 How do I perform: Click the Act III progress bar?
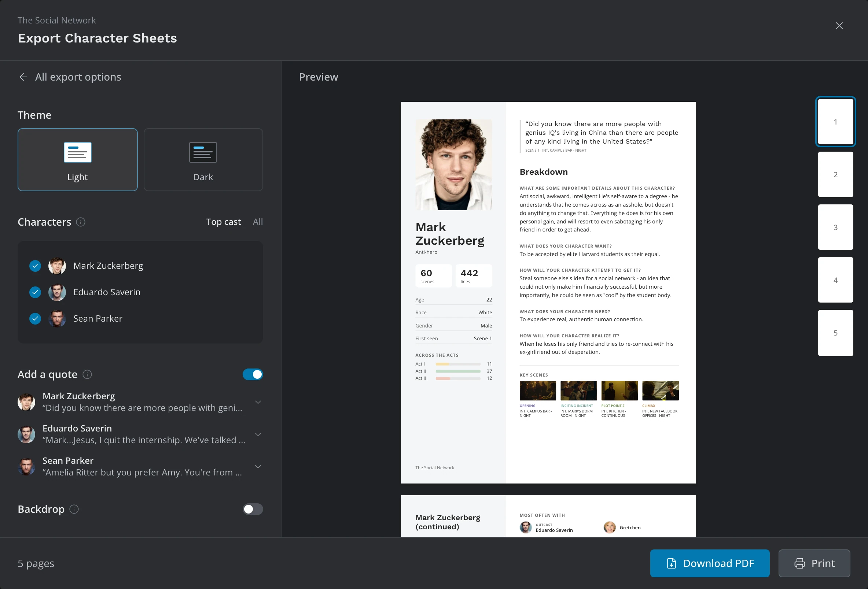[458, 378]
